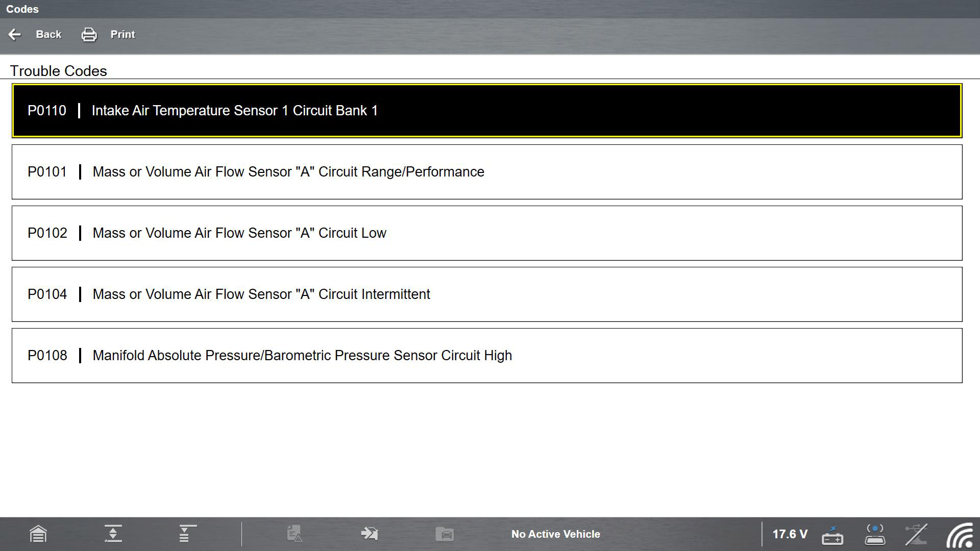This screenshot has height=551, width=980.
Task: Click the scan module connection icon
Action: click(875, 534)
